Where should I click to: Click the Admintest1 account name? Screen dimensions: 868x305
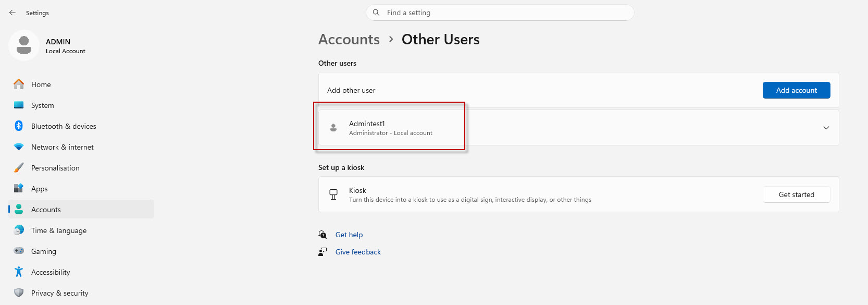[367, 124]
